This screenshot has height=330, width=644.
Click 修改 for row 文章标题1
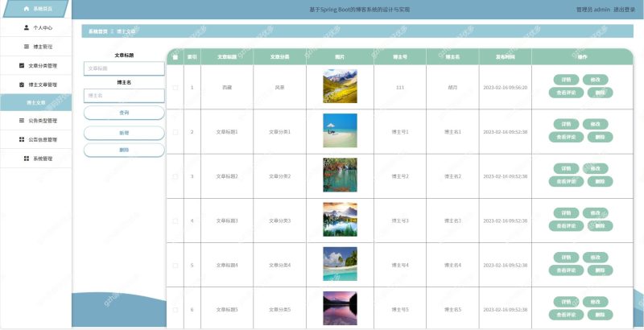point(595,124)
